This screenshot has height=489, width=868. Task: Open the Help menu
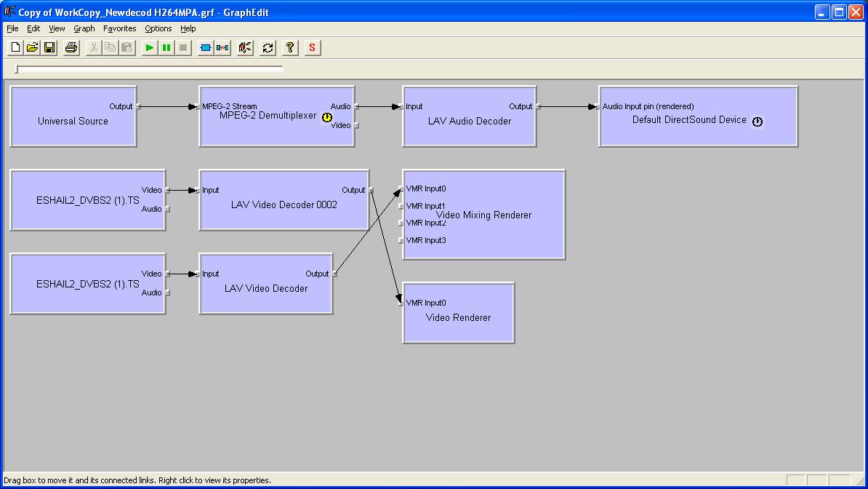pyautogui.click(x=188, y=28)
